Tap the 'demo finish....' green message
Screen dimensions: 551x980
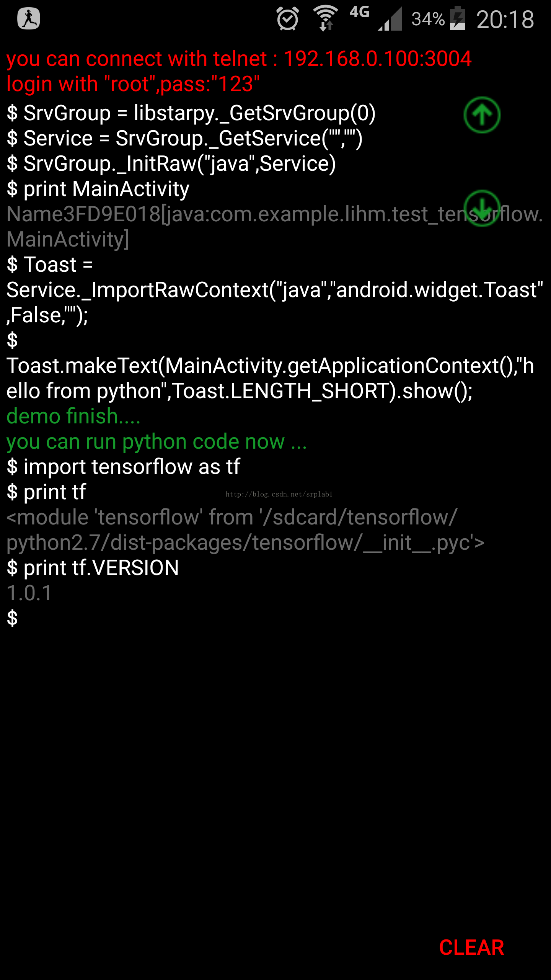pyautogui.click(x=73, y=416)
